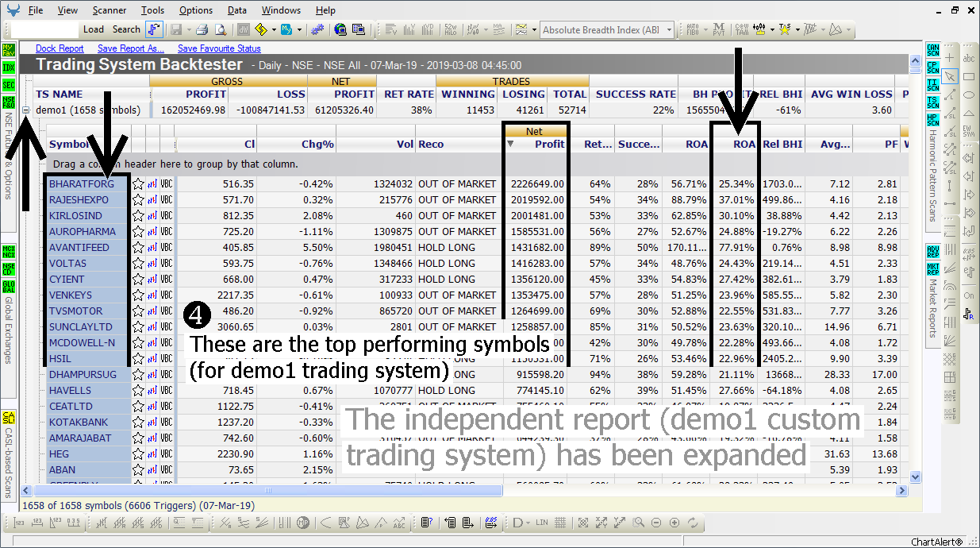Open chart icon for AUROPHARMA row
This screenshot has width=980, height=548.
point(152,231)
